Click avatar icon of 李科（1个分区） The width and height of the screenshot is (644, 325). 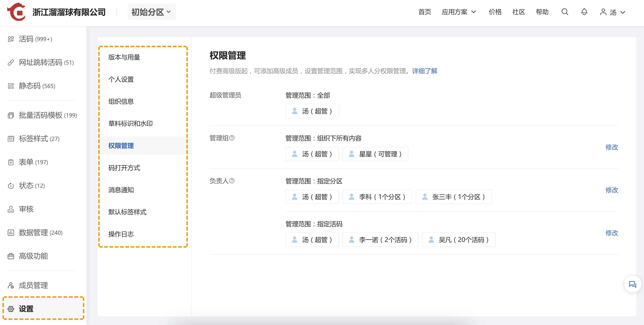point(352,197)
